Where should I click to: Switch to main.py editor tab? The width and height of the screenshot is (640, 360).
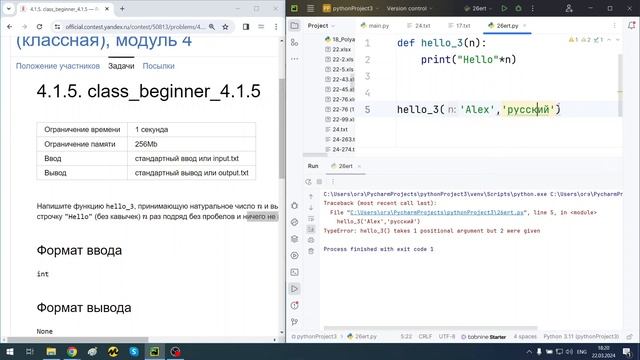(x=375, y=26)
